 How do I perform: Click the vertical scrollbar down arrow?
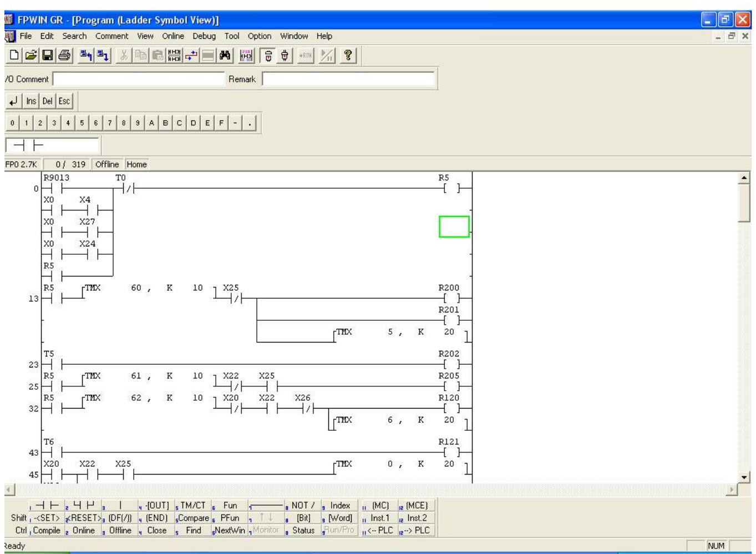743,476
